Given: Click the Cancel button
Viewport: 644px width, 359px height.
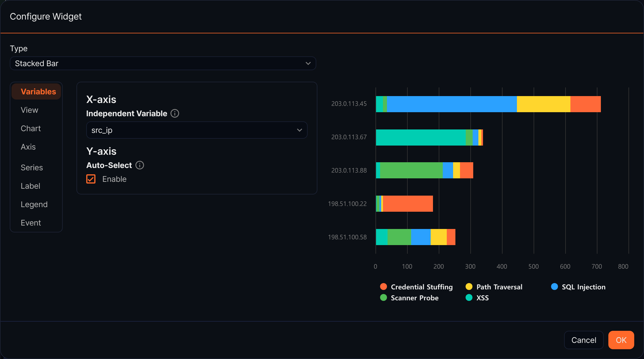Looking at the screenshot, I should point(584,340).
